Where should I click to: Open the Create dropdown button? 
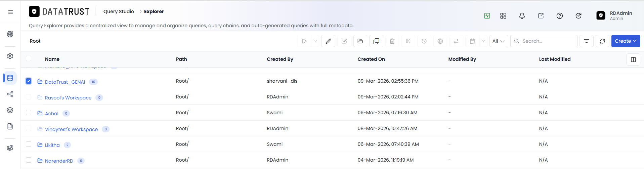[x=626, y=41]
